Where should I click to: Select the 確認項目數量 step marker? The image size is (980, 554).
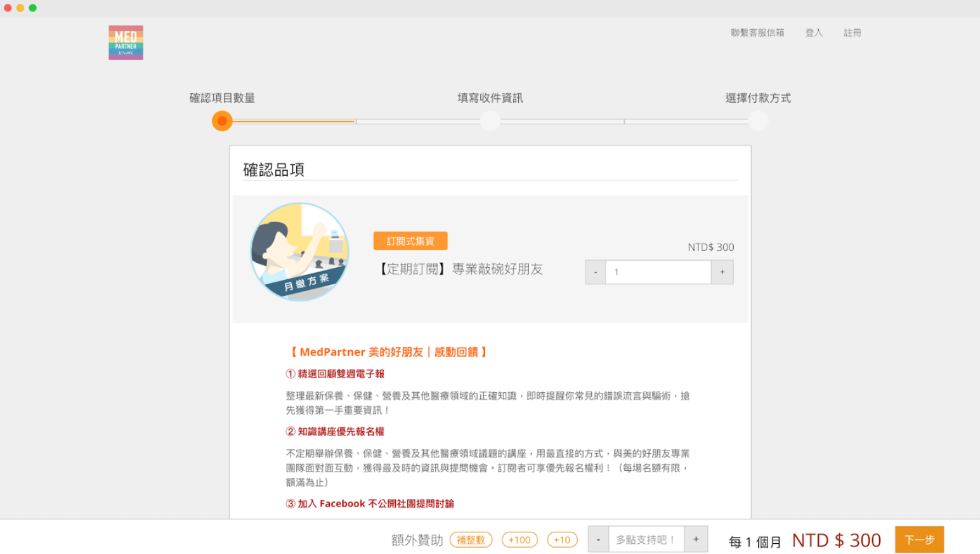(x=222, y=121)
